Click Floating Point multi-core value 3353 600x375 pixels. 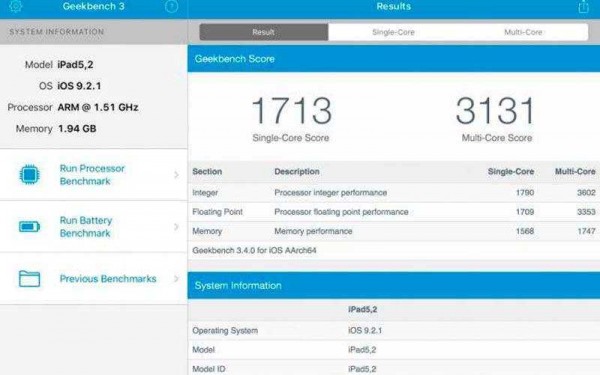tap(586, 212)
